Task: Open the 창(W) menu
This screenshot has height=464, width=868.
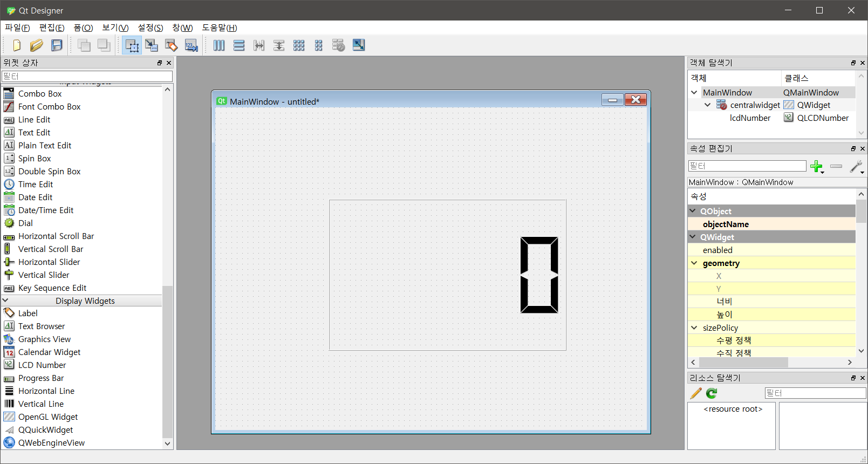Action: [182, 28]
